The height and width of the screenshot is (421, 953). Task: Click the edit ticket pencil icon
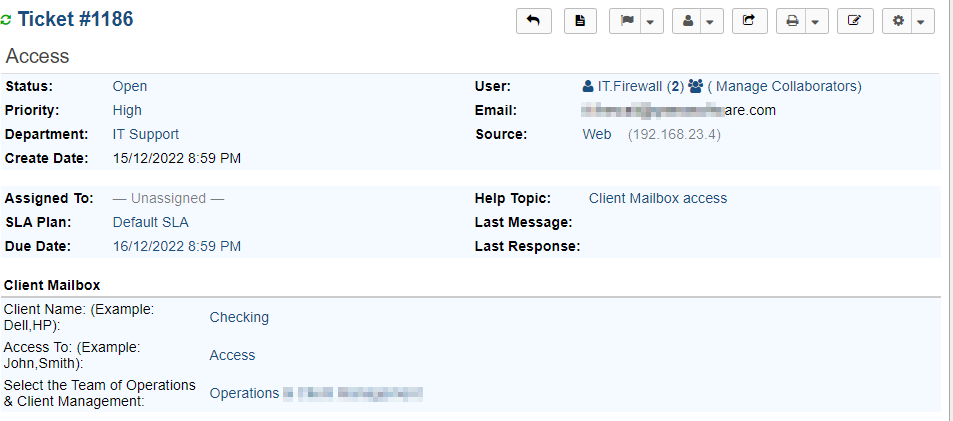pyautogui.click(x=854, y=21)
